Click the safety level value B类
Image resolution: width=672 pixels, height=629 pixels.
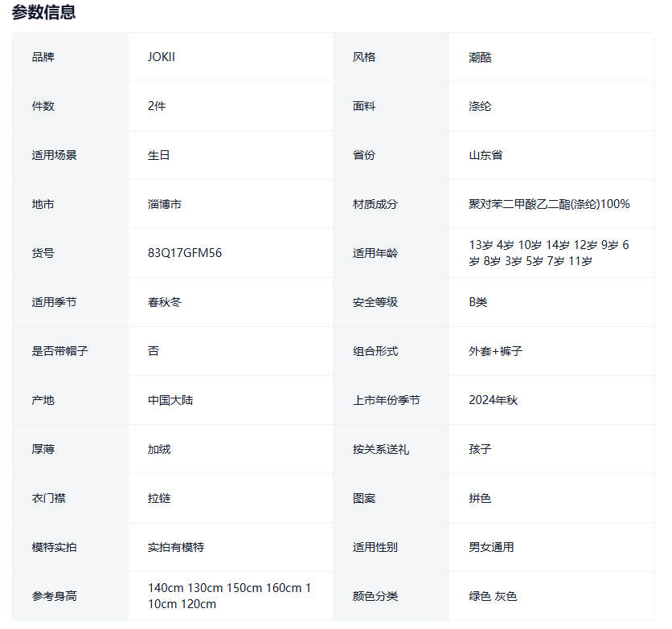(x=478, y=302)
